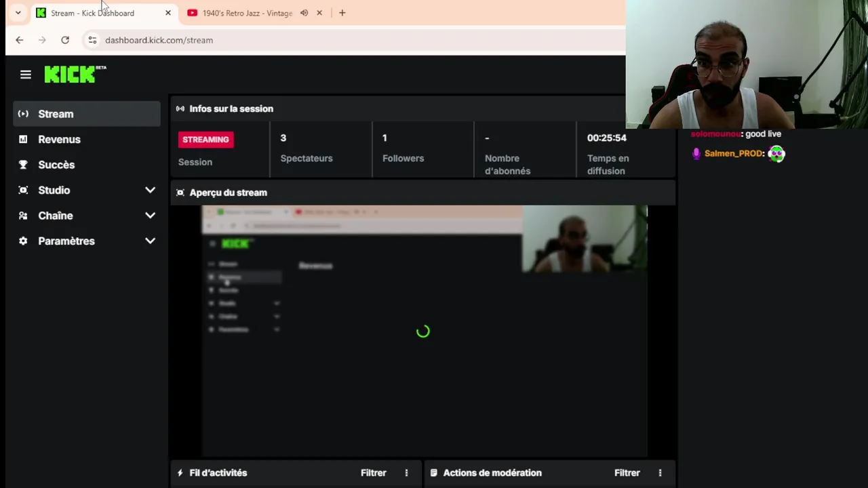Click the Studio camera icon
868x488 pixels.
pyautogui.click(x=23, y=190)
